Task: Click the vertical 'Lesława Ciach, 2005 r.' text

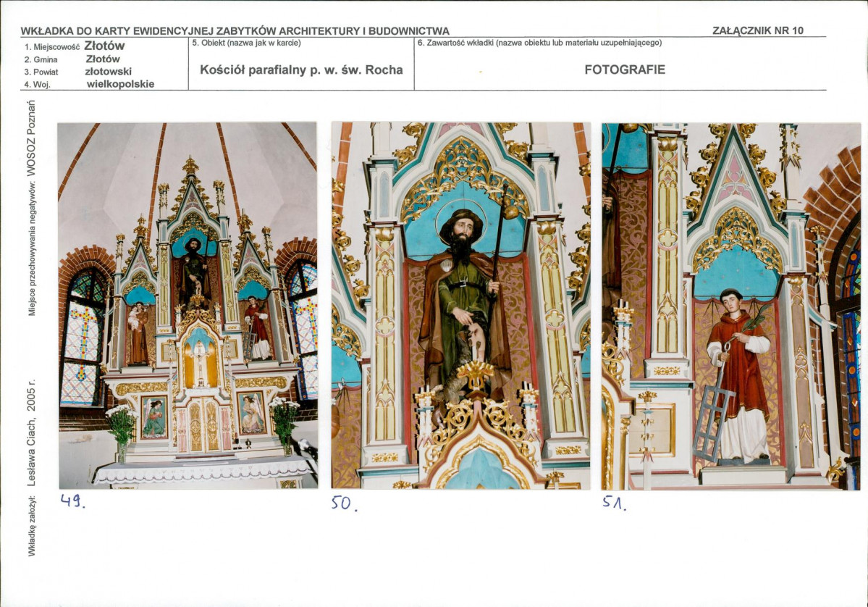Action: [31, 433]
